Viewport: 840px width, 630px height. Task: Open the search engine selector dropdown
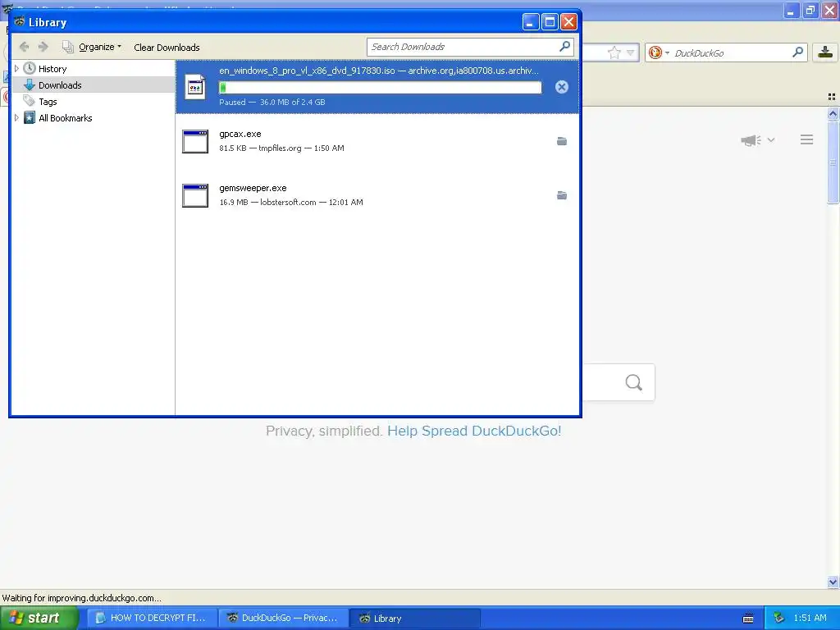click(x=667, y=52)
